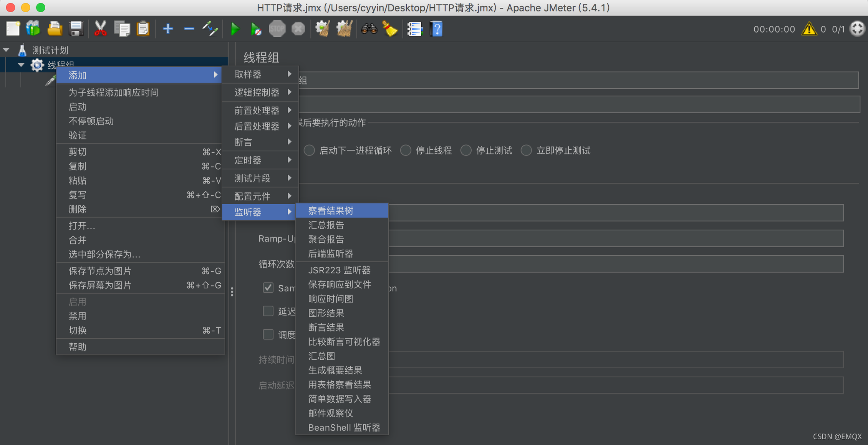This screenshot has width=868, height=445.
Task: Click the 循环次数 input field
Action: [x=616, y=264]
